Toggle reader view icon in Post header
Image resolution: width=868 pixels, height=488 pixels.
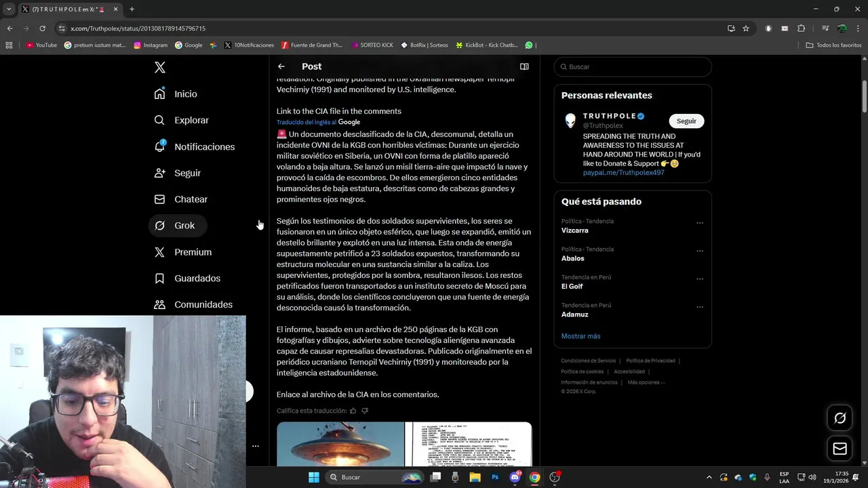pos(524,66)
